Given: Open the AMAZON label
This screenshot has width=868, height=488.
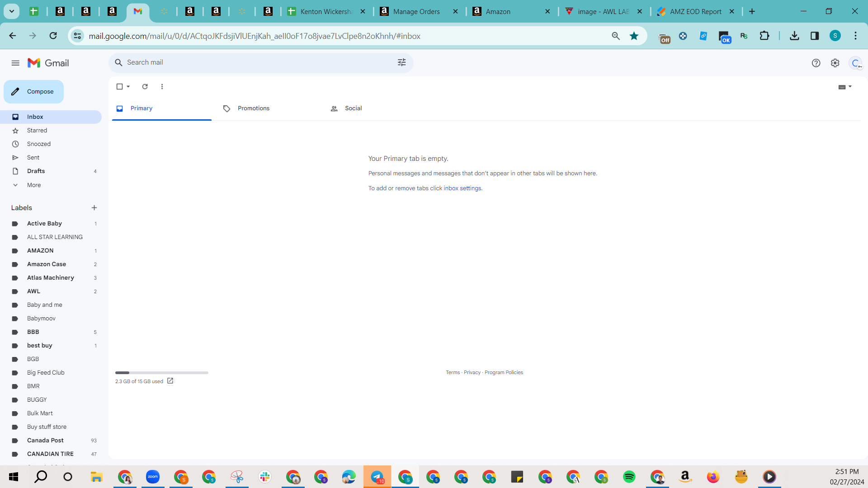Looking at the screenshot, I should tap(51, 251).
